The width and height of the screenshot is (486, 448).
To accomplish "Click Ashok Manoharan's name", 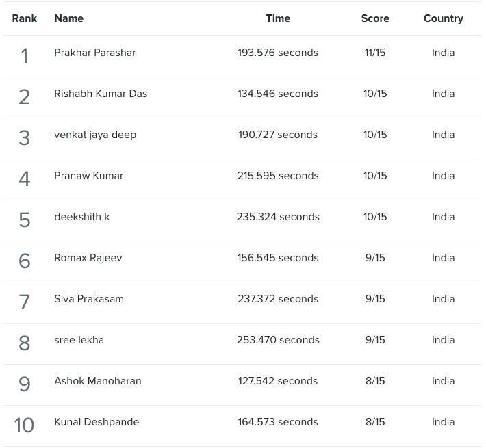I will tap(98, 381).
